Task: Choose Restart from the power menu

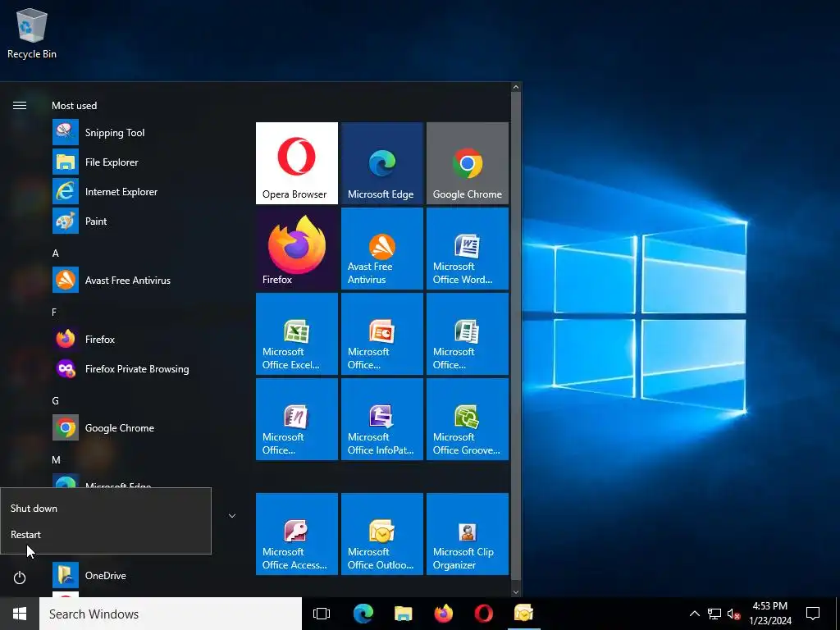Action: point(106,535)
